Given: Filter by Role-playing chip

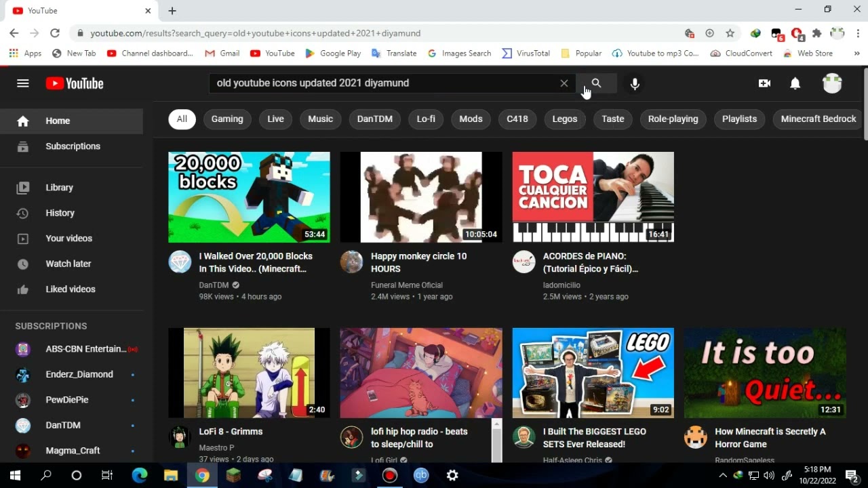Looking at the screenshot, I should coord(673,119).
